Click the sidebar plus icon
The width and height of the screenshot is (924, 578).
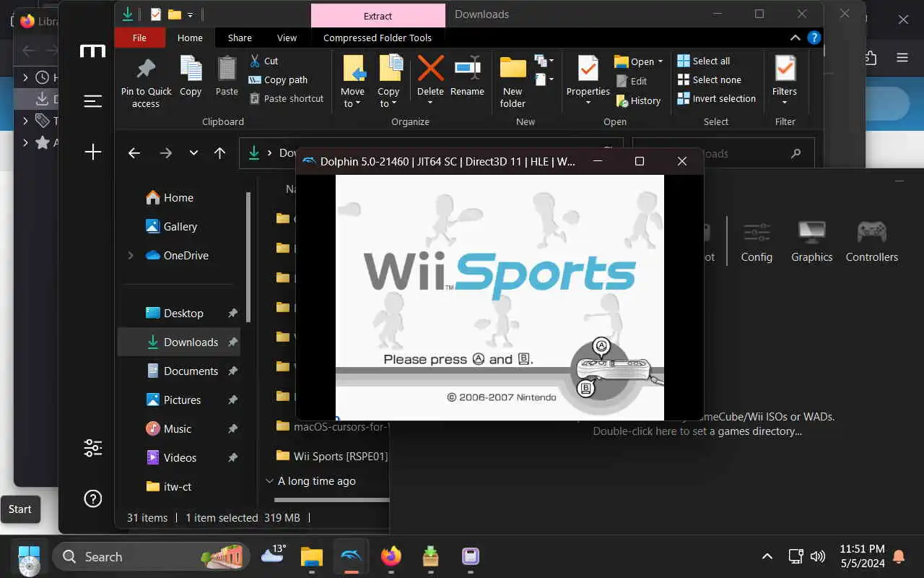click(93, 152)
